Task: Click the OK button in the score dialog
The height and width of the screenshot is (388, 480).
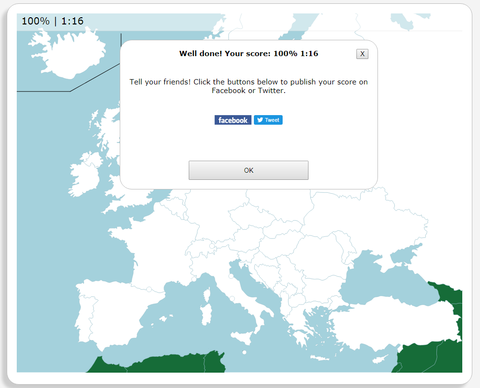Action: coord(248,170)
